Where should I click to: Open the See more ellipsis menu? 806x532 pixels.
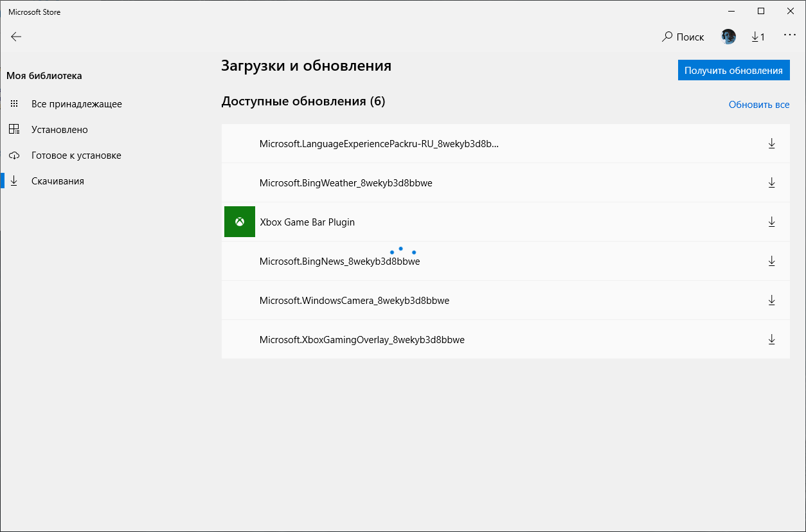pyautogui.click(x=789, y=37)
